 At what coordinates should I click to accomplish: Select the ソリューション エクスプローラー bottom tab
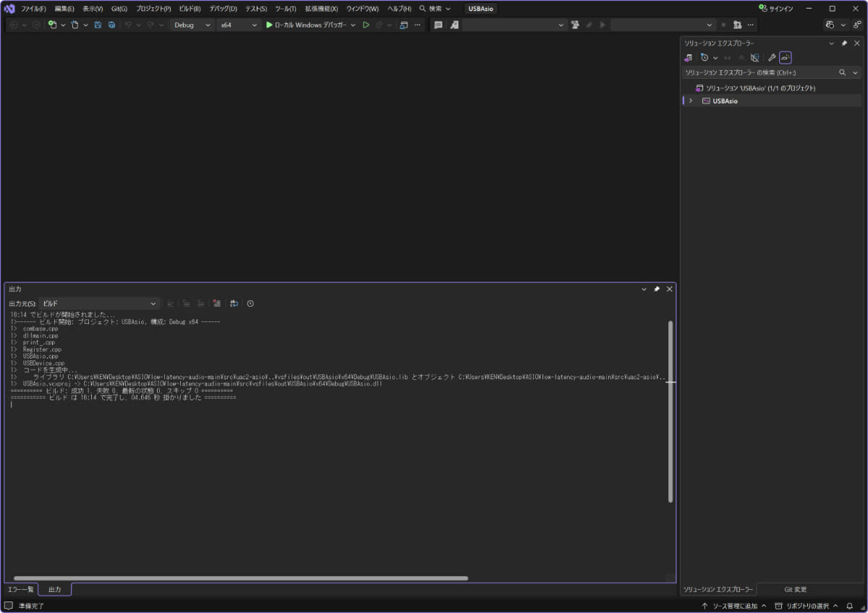coord(718,589)
